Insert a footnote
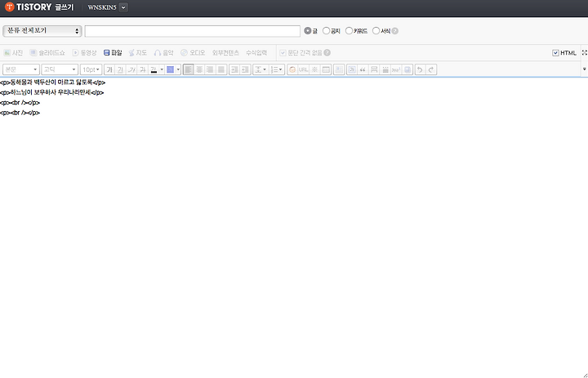This screenshot has width=588, height=378. pos(396,69)
